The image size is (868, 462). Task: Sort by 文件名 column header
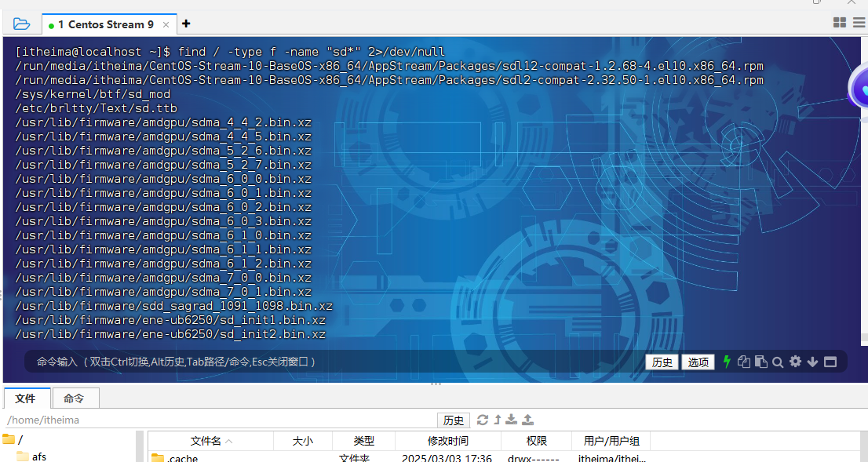pos(211,441)
